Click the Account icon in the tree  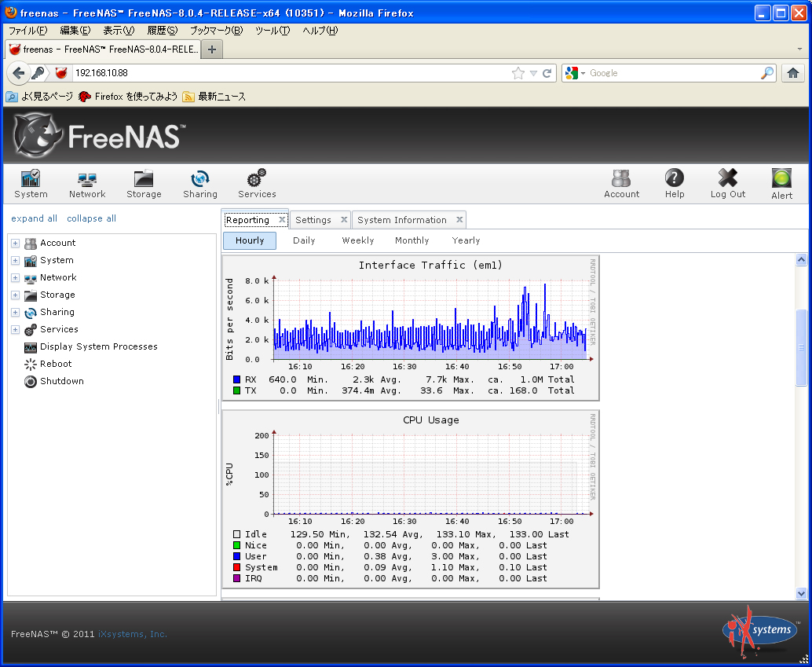[x=31, y=243]
